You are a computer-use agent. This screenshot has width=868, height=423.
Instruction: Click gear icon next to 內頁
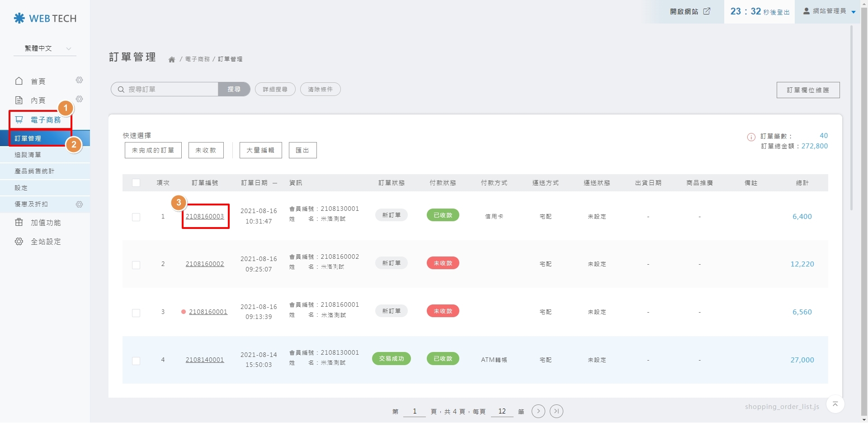point(79,99)
